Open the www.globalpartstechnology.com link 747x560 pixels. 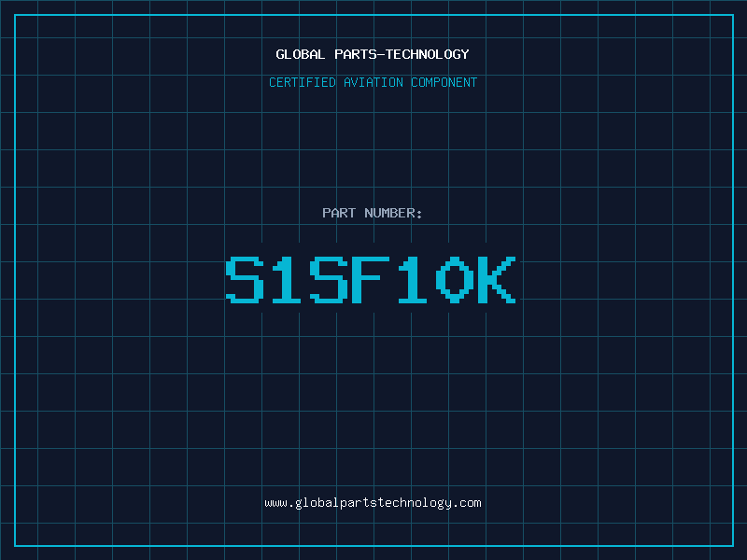[373, 503]
